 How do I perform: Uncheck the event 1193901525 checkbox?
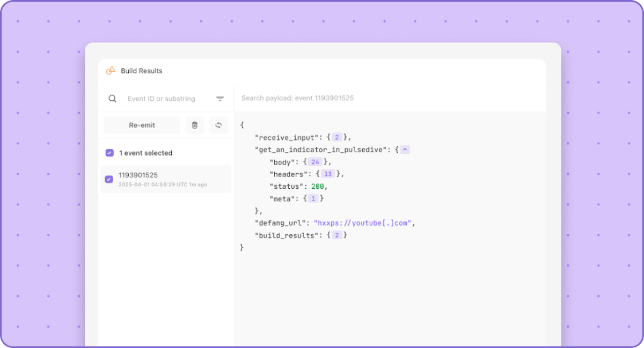[109, 179]
